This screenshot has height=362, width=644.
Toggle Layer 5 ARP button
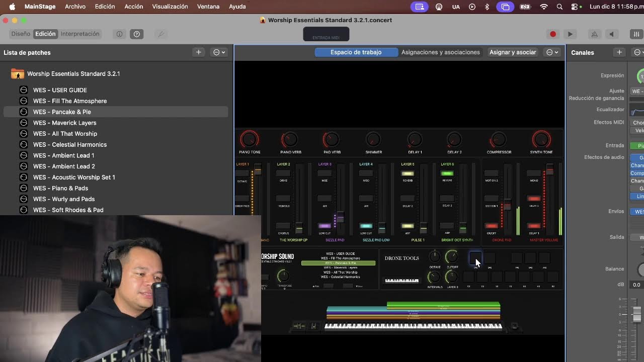(x=408, y=226)
